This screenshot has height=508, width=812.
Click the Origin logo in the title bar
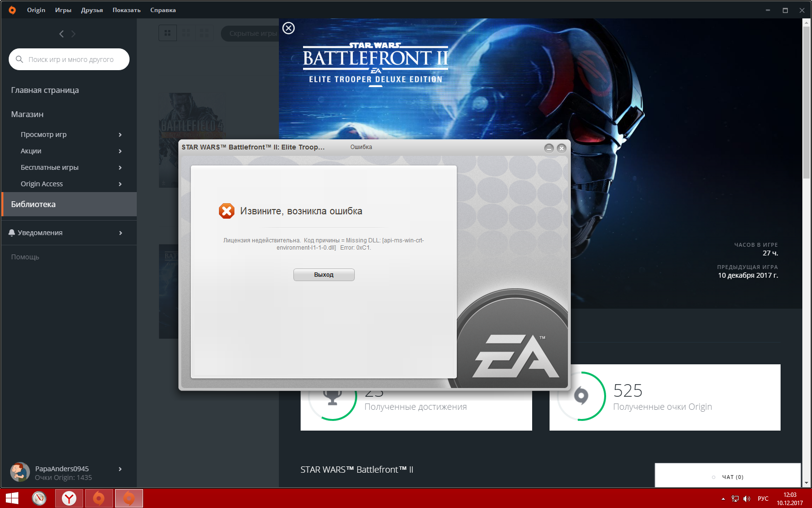[12, 10]
